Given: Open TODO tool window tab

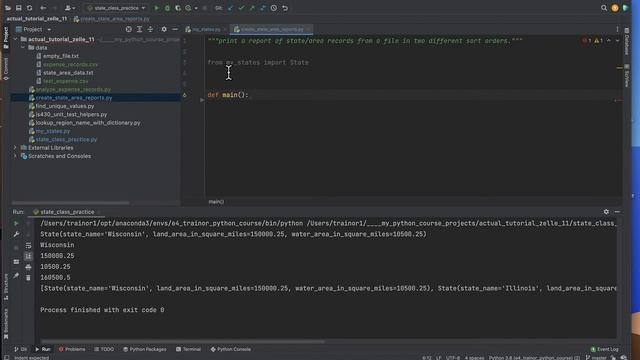Looking at the screenshot, I should point(104,349).
